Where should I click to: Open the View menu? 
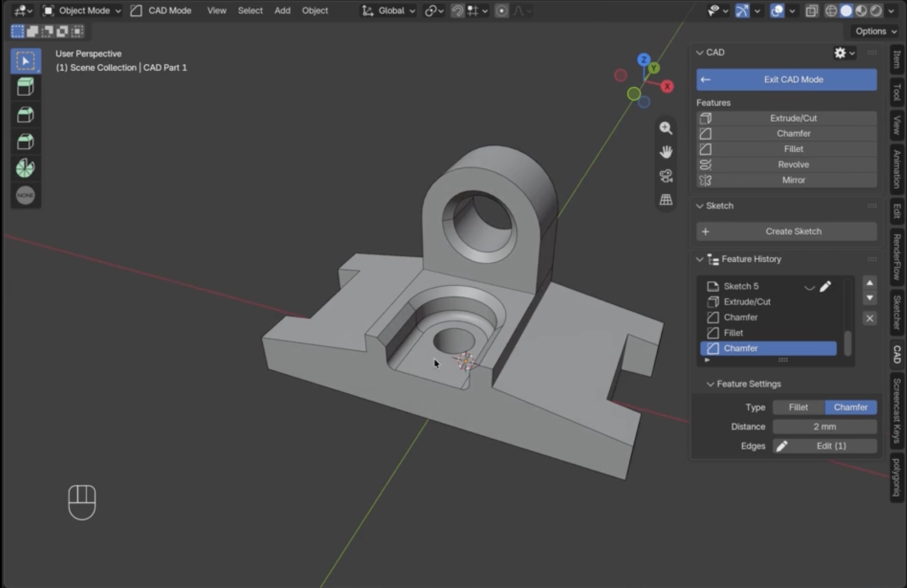pos(217,11)
